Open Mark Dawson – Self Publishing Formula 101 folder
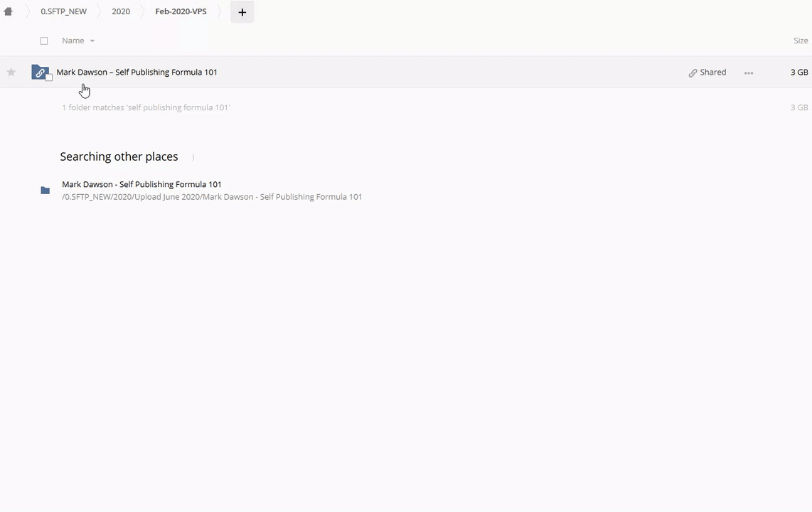The width and height of the screenshot is (812, 512). (137, 72)
